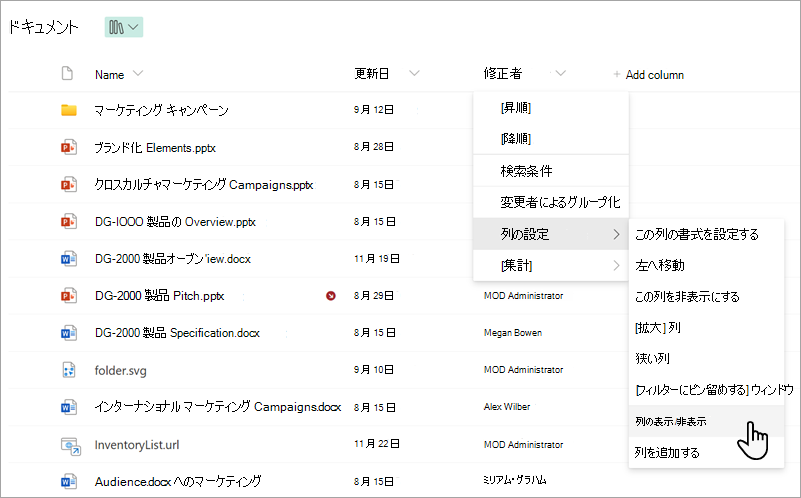This screenshot has width=801, height=498.
Task: Click the マーケティング キャンペーン folder icon
Action: click(x=69, y=110)
